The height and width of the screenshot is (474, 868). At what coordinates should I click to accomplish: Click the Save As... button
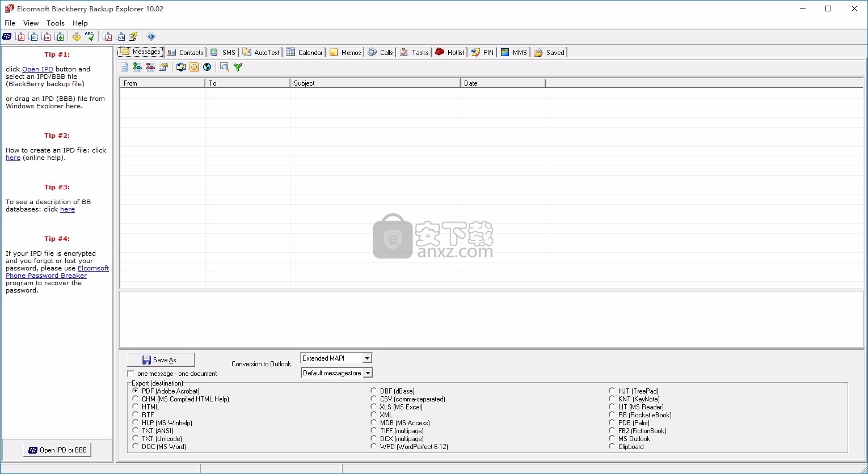(161, 359)
